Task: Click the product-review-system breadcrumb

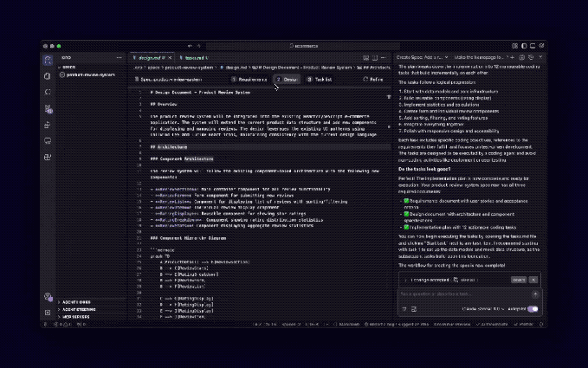Action: click(189, 68)
